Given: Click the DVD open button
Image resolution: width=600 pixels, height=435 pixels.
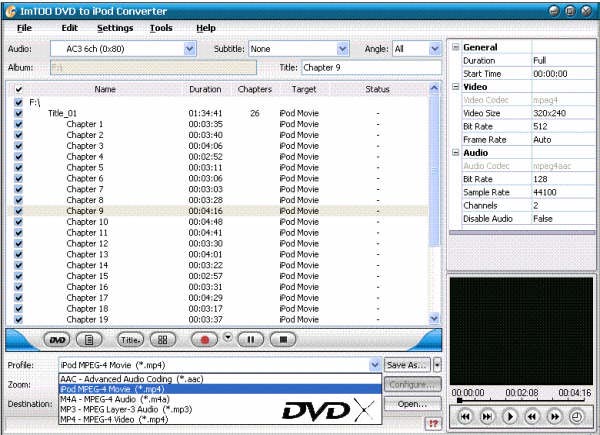Looking at the screenshot, I should coord(57,340).
